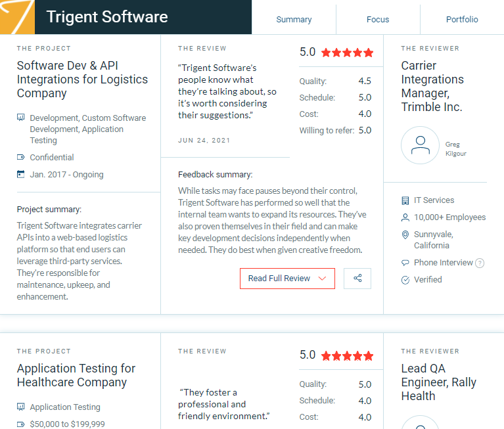Open the Portfolio tab
The width and height of the screenshot is (504, 429).
462,20
